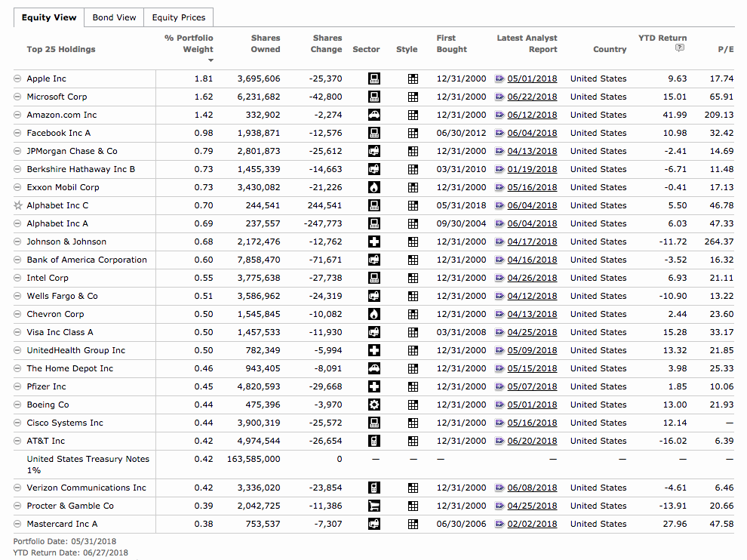Open Berkshire Hathaway analyst report dated 01/19/2018
The width and height of the screenshot is (747, 560).
click(532, 169)
